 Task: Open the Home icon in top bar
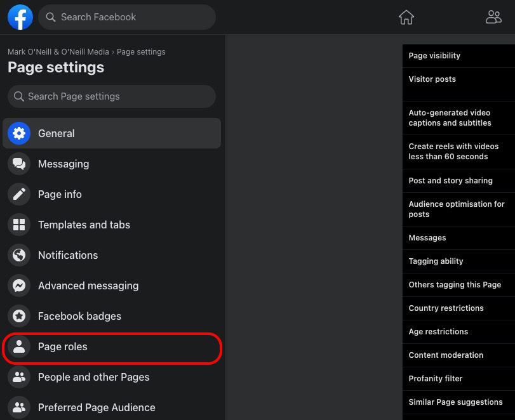[406, 17]
